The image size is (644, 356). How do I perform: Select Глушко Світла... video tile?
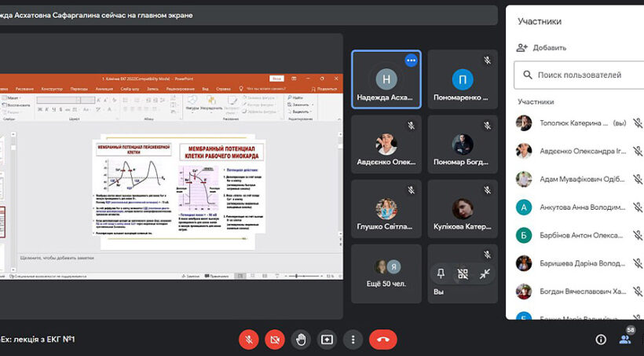[386, 209]
